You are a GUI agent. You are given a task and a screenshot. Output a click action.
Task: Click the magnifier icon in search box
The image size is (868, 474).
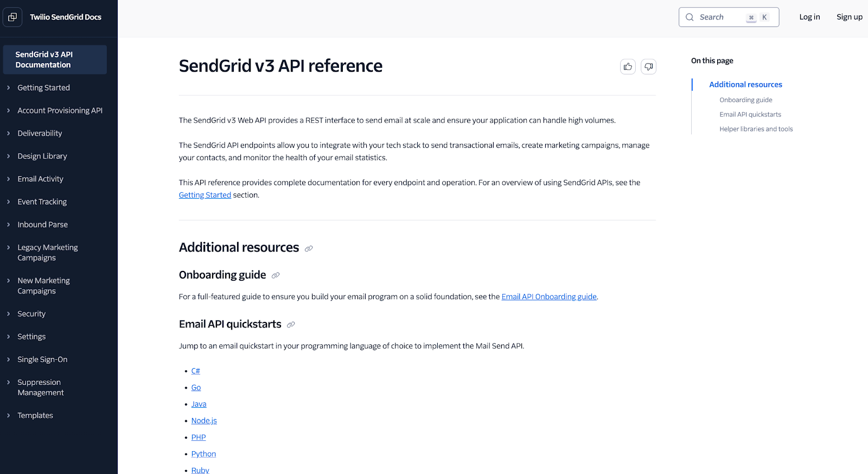(690, 17)
